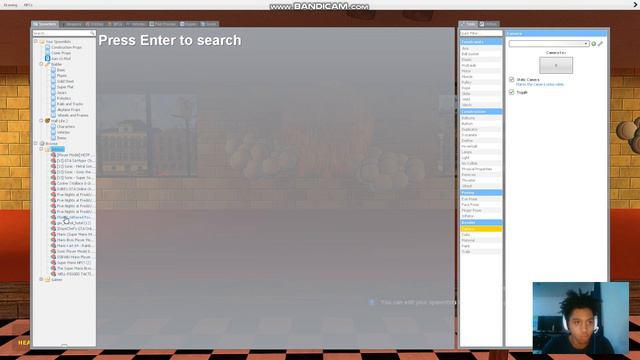Image resolution: width=640 pixels, height=360 pixels.
Task: Click the Solid Steel spawnlist icon
Action: (53, 81)
